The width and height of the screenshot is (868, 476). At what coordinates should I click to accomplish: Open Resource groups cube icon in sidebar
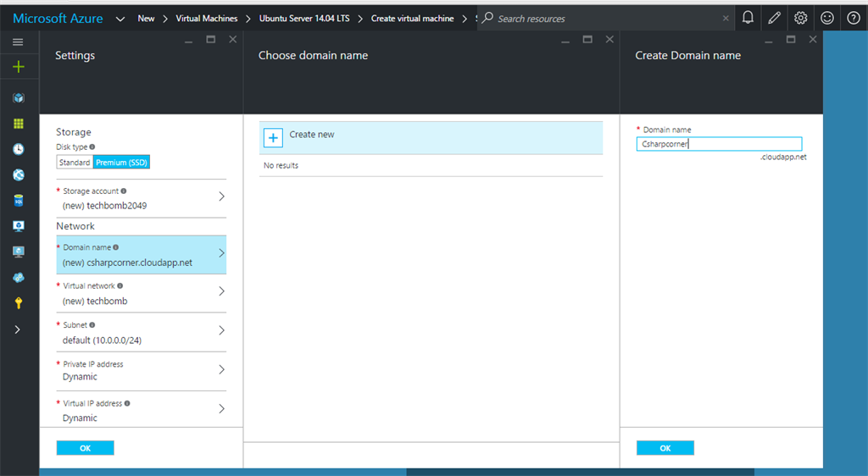coord(19,98)
